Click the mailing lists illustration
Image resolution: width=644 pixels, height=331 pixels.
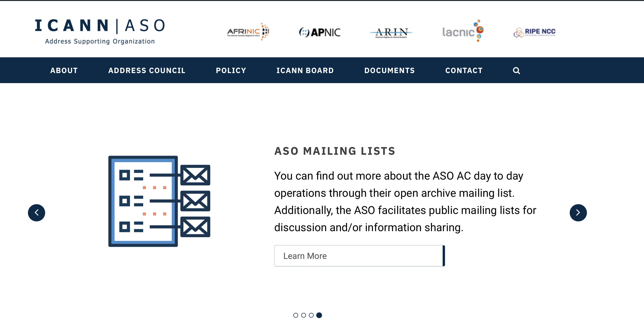tap(159, 201)
